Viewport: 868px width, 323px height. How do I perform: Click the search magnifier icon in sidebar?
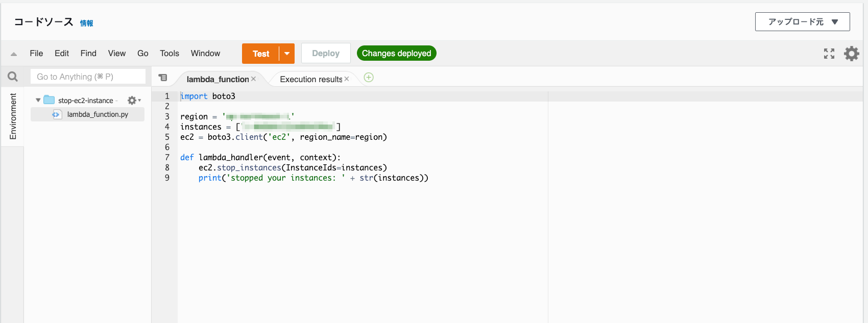(x=13, y=77)
